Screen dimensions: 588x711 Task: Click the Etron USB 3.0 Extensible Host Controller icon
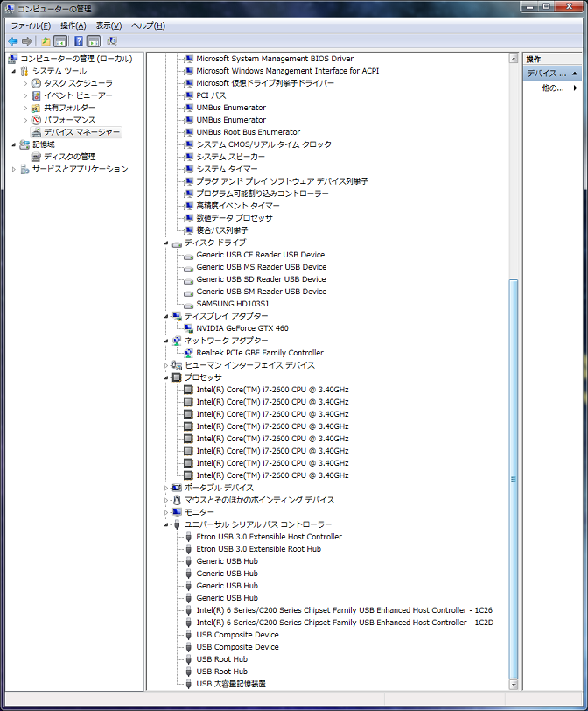[188, 537]
